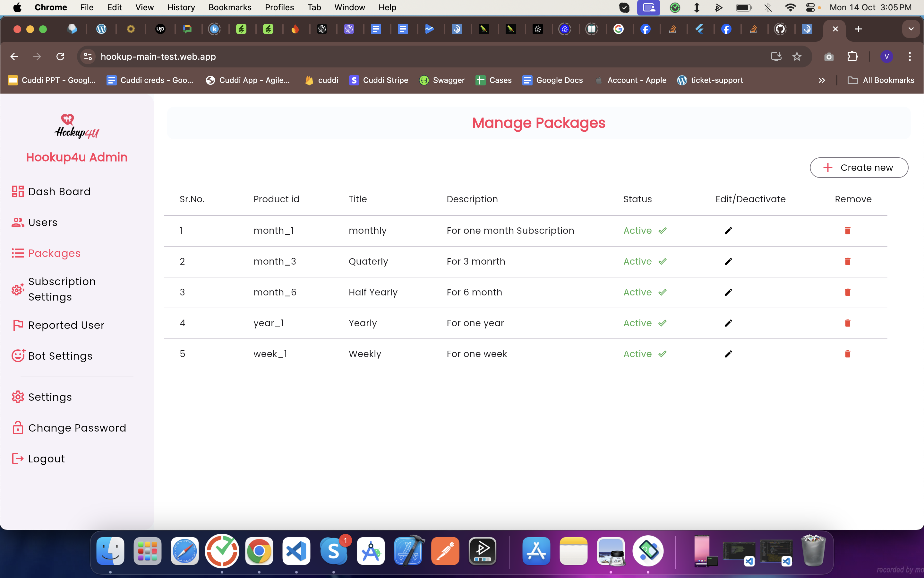The height and width of the screenshot is (578, 924).
Task: Remove the month_1 monthly package
Action: coord(847,231)
